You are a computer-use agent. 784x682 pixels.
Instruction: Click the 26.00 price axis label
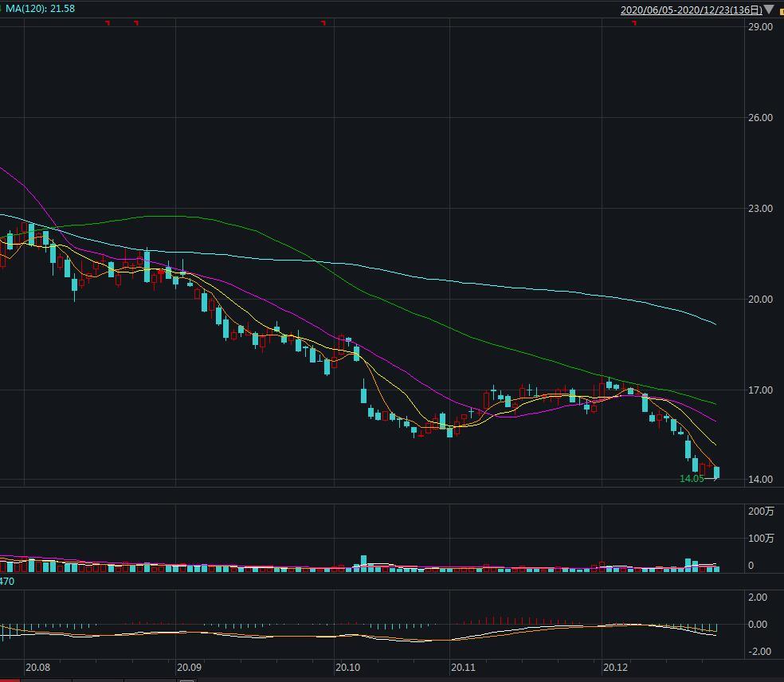click(760, 117)
